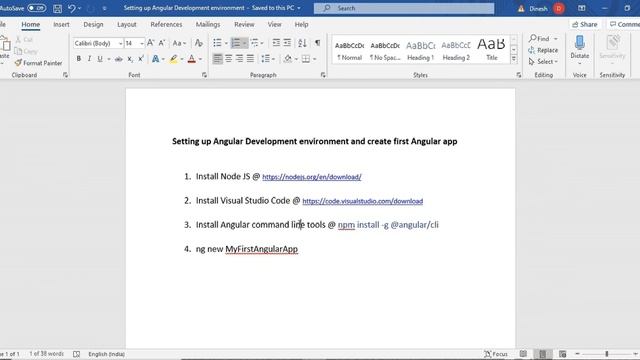The width and height of the screenshot is (640, 360).
Task: Toggle the AutoSave switch
Action: [x=36, y=8]
